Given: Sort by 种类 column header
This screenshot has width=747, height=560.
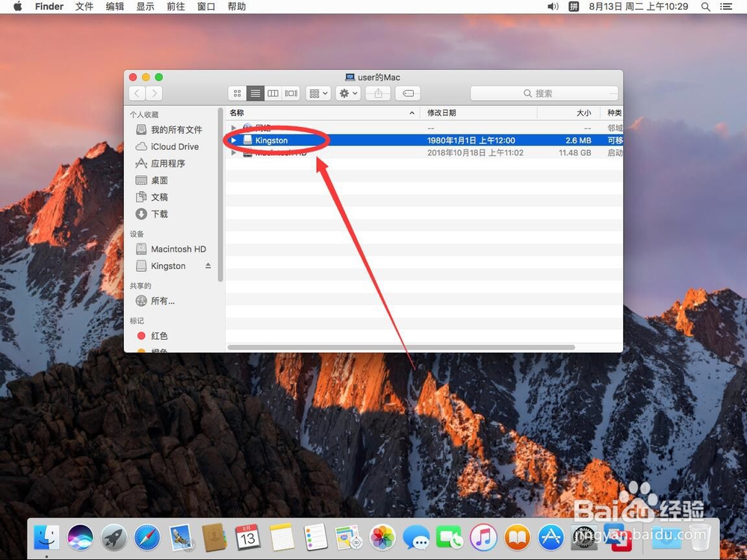Looking at the screenshot, I should [612, 113].
